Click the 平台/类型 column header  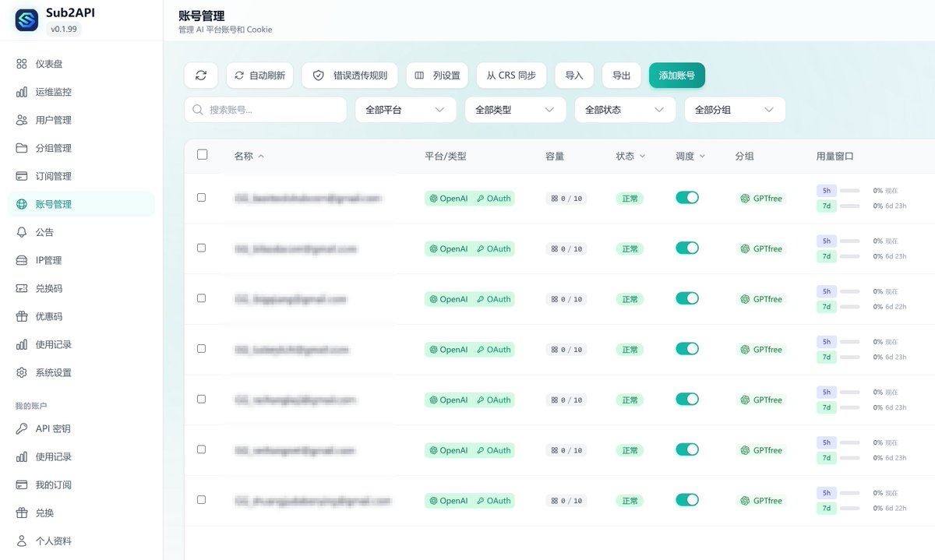(446, 156)
